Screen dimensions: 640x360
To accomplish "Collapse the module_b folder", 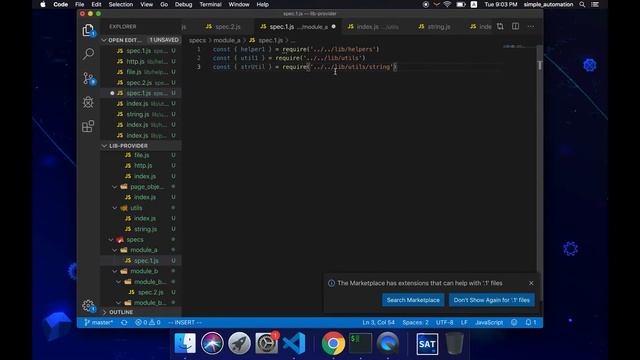I will click(115, 271).
